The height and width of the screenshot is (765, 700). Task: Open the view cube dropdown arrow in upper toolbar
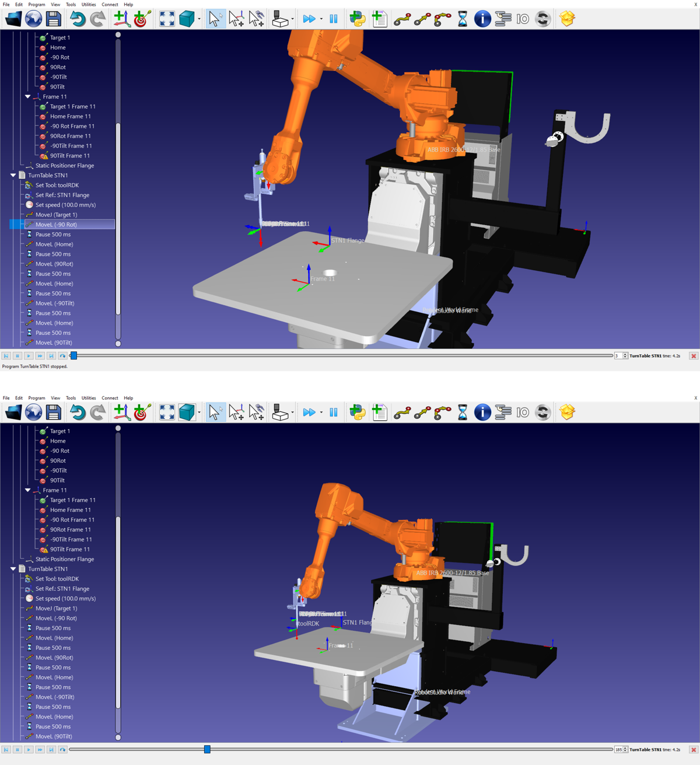[199, 19]
